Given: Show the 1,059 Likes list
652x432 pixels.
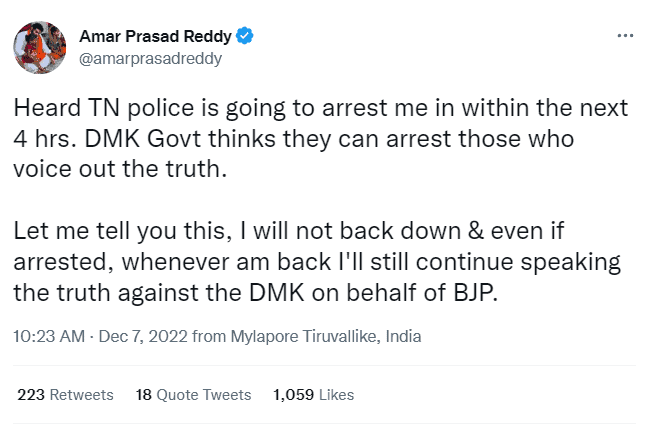Looking at the screenshot, I should pyautogui.click(x=313, y=395).
